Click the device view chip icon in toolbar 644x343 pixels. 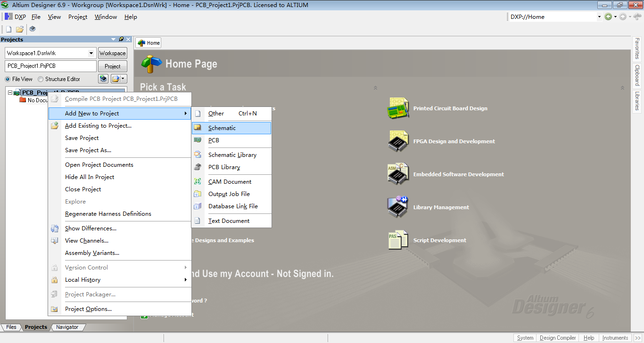pos(32,29)
